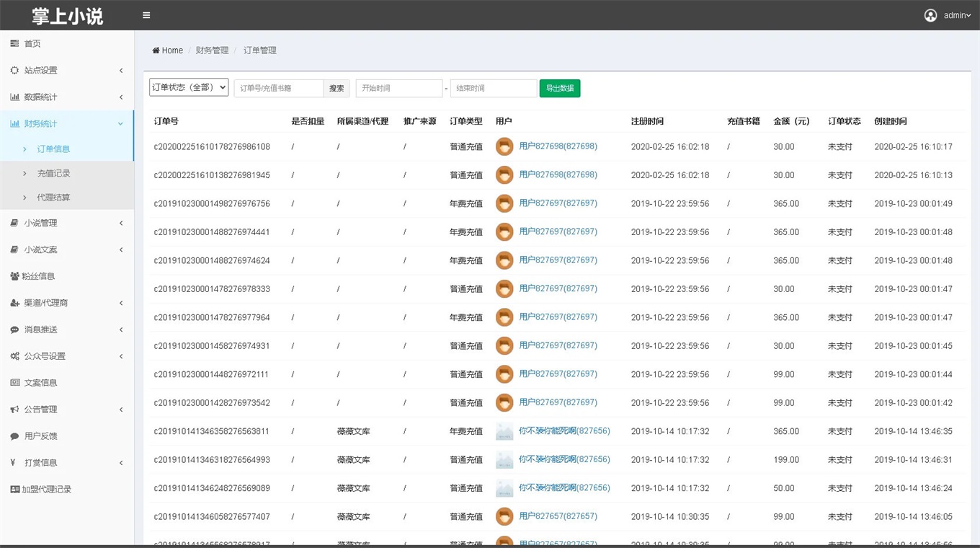Click avatar of order c202002251610178276986108

coord(504,146)
